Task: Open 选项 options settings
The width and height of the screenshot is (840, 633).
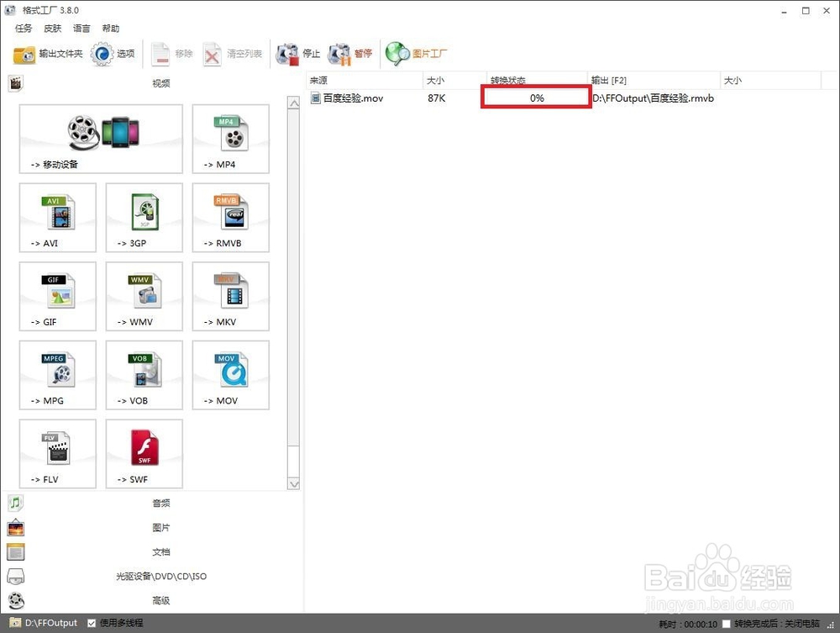Action: (x=113, y=54)
